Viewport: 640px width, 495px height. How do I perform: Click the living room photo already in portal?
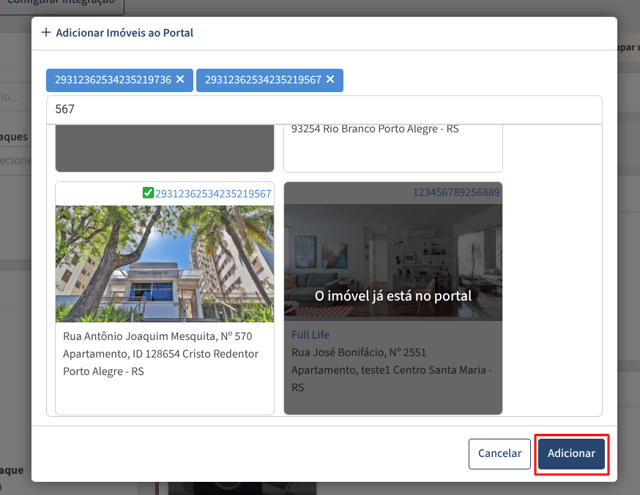[x=393, y=262]
